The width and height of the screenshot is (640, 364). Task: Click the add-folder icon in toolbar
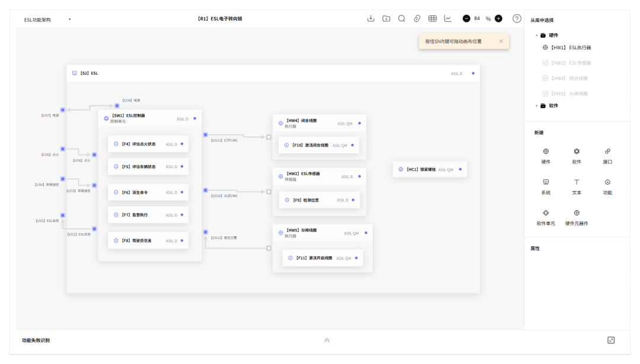(386, 18)
